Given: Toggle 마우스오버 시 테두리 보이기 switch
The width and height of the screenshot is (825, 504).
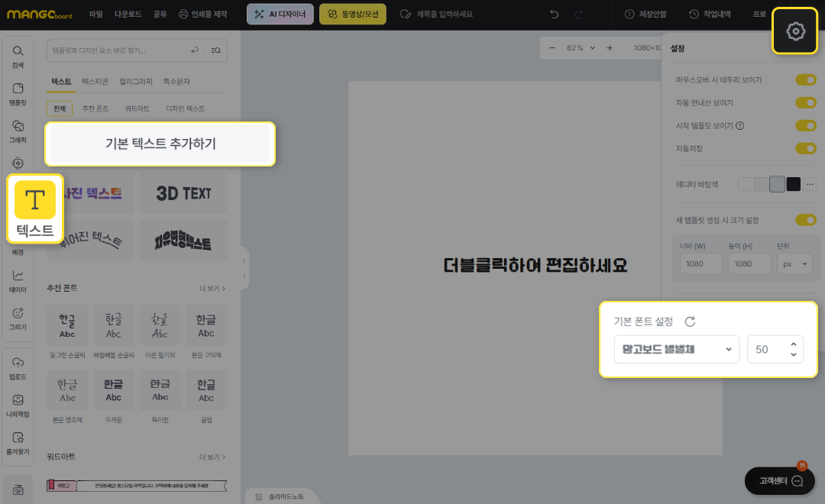Looking at the screenshot, I should [x=805, y=79].
